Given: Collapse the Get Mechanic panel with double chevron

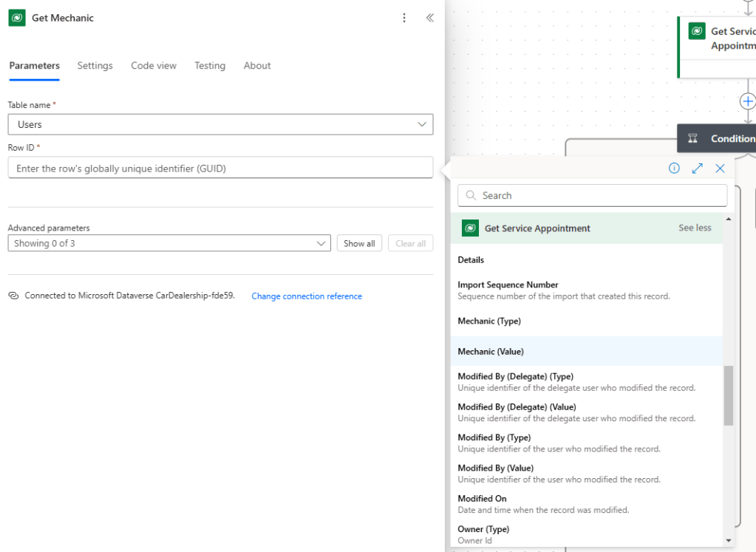Looking at the screenshot, I should 429,18.
